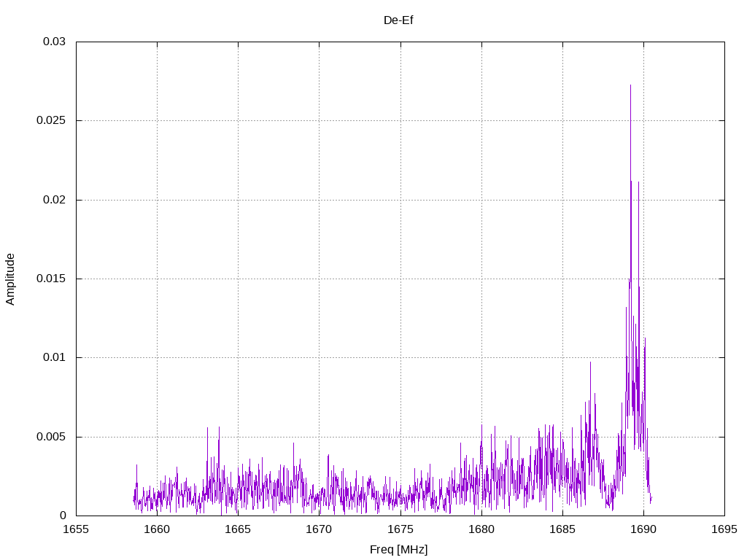747x560 pixels.
Task: Click the "Freq [MHz]" x-axis label
Action: click(x=399, y=550)
